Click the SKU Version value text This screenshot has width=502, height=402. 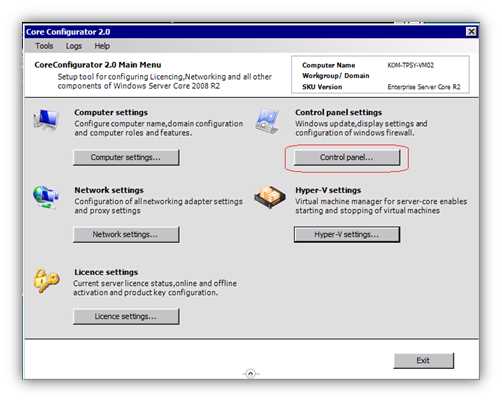click(424, 87)
